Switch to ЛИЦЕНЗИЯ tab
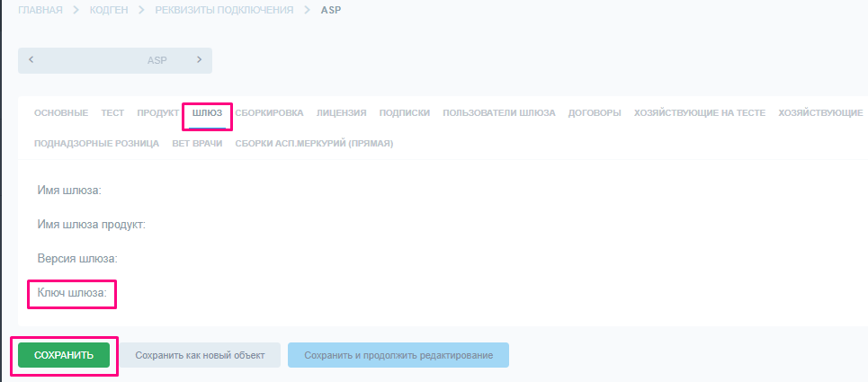 (x=342, y=112)
